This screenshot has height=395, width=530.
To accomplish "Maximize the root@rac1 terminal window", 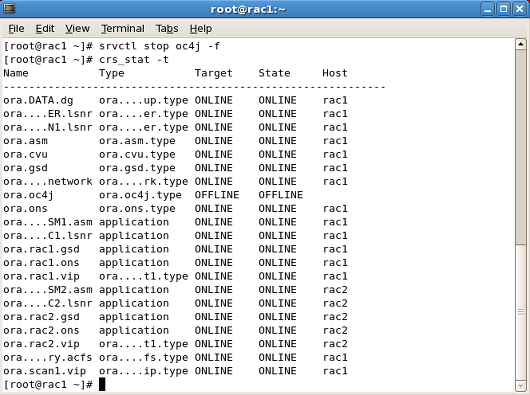I will point(504,9).
